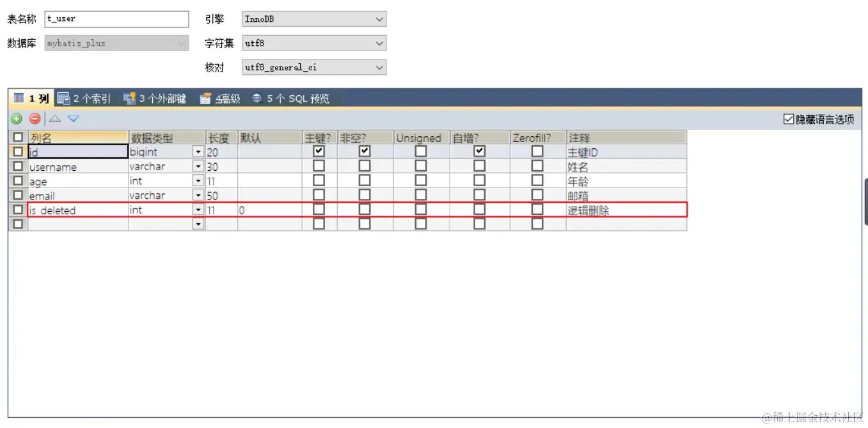Click the red remove column icon
Screen dimensions: 868x428
coord(35,118)
